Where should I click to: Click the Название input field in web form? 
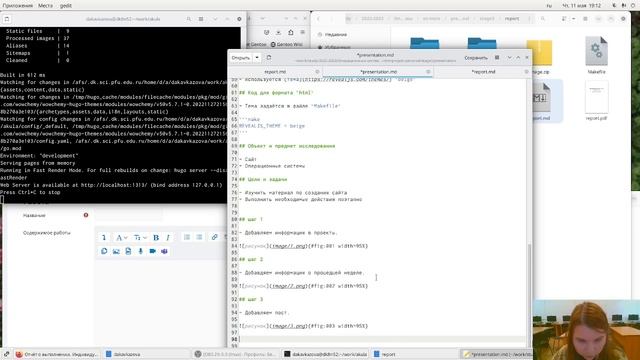pos(129,215)
